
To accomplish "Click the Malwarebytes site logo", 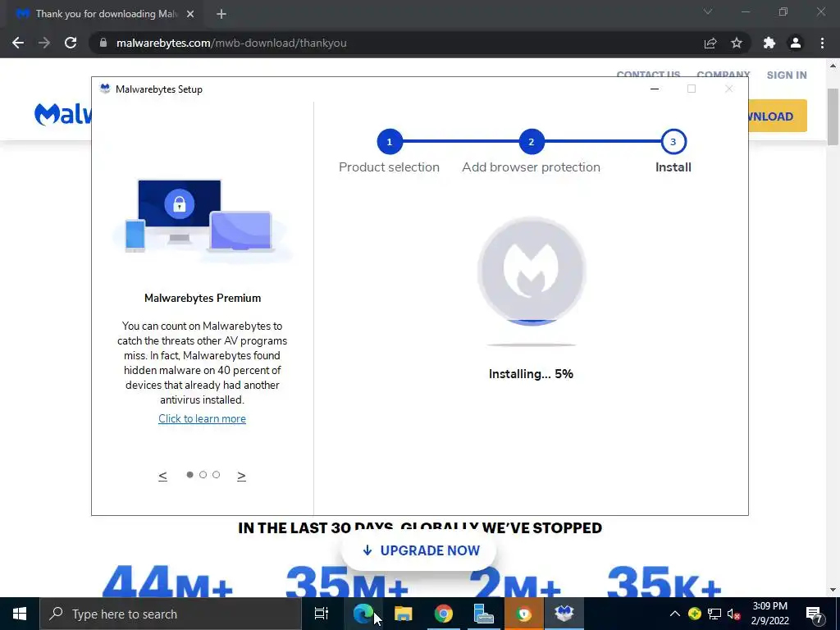I will [x=63, y=114].
